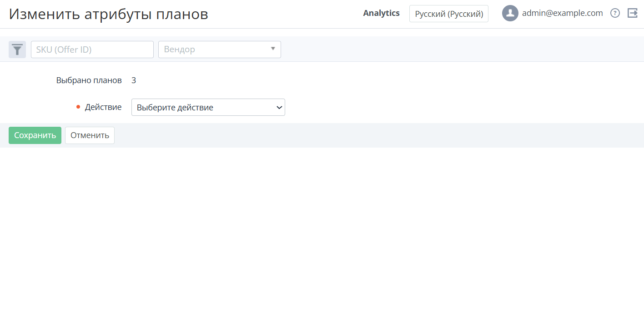This screenshot has width=644, height=318.
Task: Click the user avatar icon
Action: pyautogui.click(x=510, y=13)
